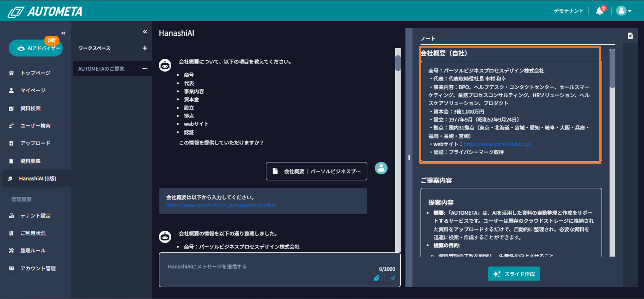The width and height of the screenshot is (644, 299).
Task: Add a new workspace with plus icon
Action: pos(145,48)
